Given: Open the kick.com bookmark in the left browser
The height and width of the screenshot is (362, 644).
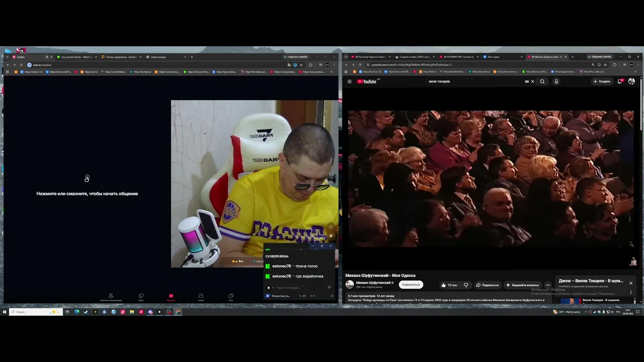Looking at the screenshot, I should pos(196,72).
